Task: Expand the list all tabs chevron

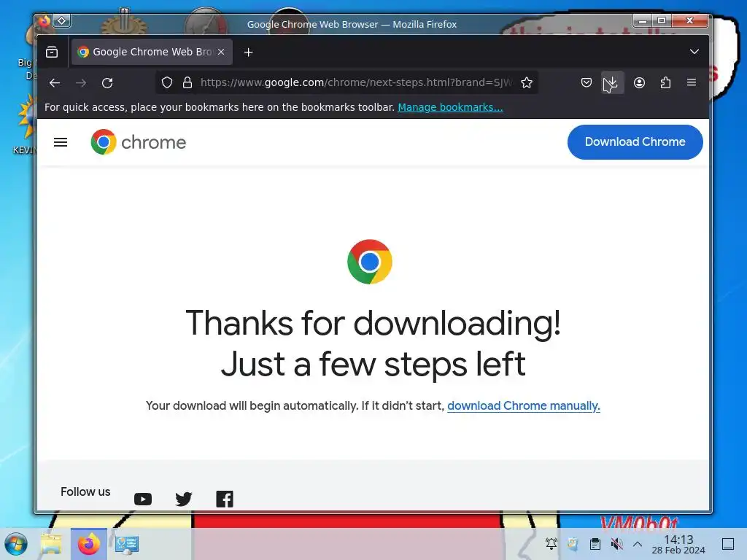Action: (694, 52)
